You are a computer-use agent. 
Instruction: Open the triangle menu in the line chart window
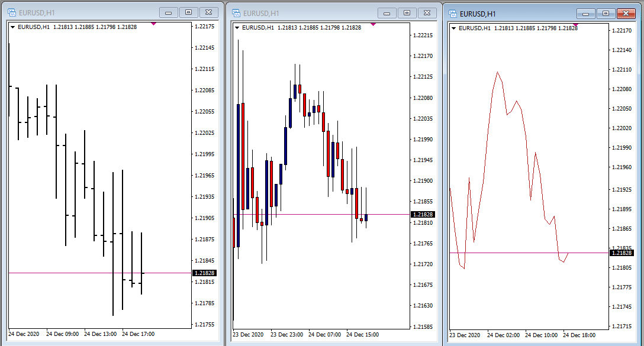click(453, 28)
